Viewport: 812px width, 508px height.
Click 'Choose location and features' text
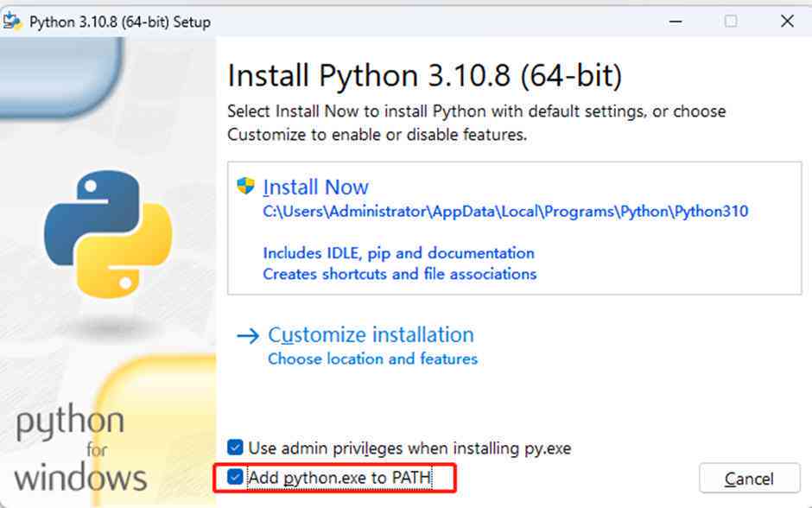[372, 359]
